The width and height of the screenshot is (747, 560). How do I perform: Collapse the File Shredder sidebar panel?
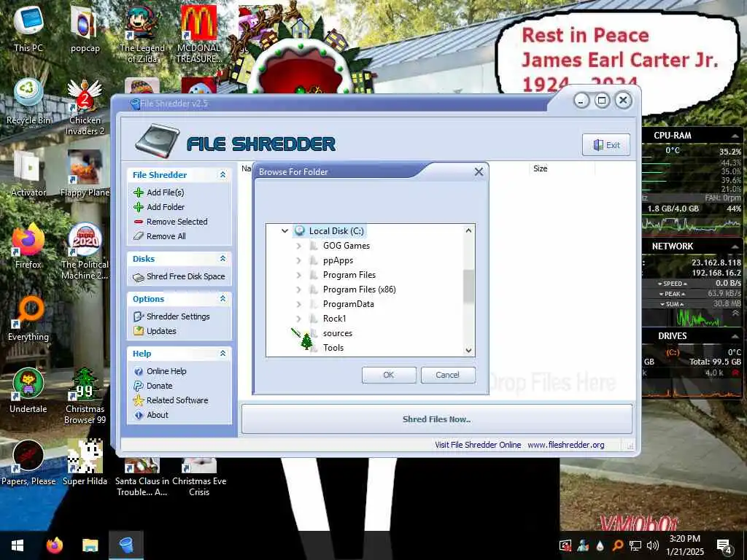(x=222, y=175)
